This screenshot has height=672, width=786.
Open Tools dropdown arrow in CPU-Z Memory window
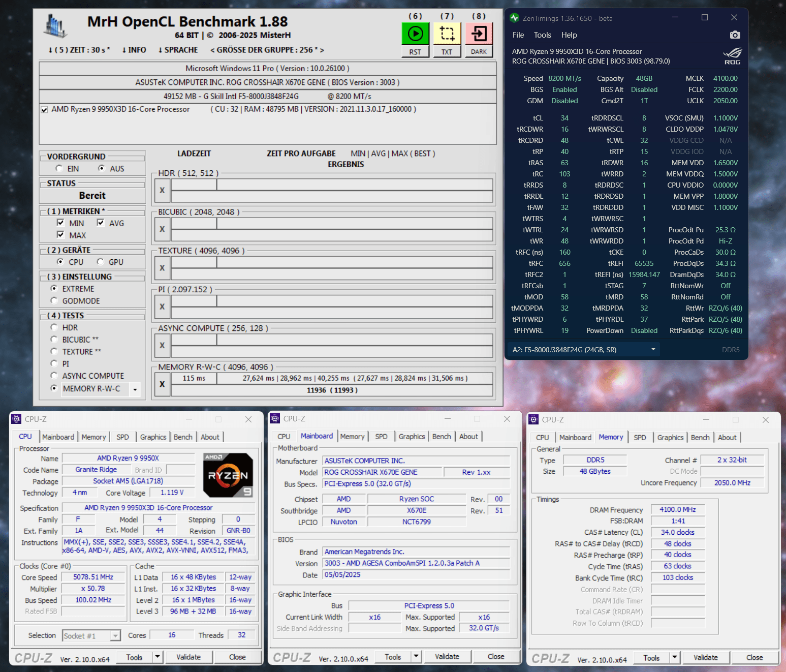pyautogui.click(x=675, y=657)
